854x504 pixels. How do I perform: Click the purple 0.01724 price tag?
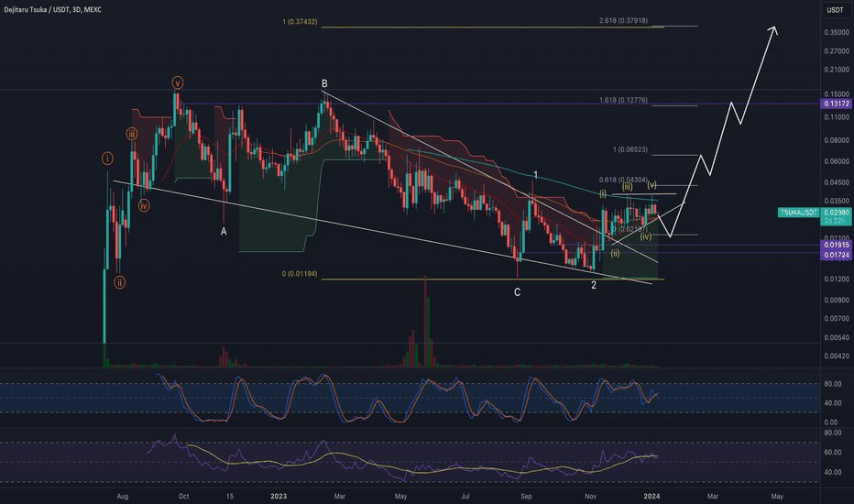point(836,255)
